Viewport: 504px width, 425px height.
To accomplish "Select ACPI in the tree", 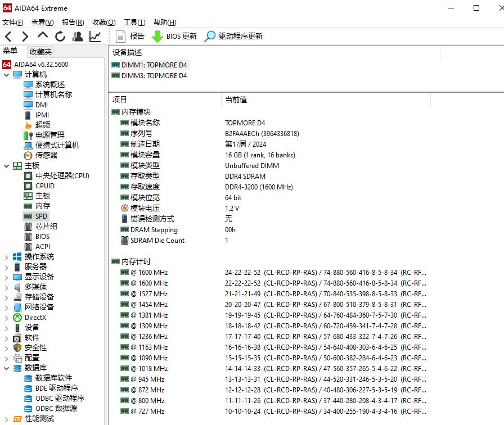I will click(43, 247).
